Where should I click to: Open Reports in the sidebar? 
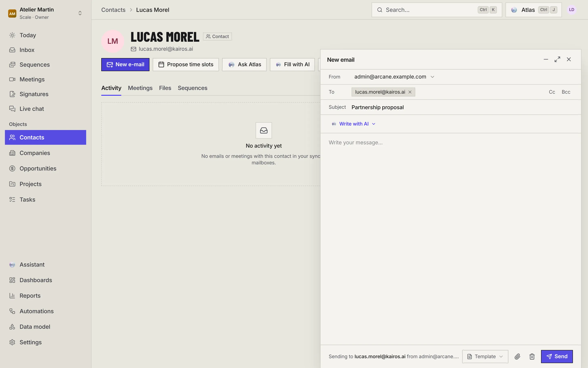pos(46,296)
